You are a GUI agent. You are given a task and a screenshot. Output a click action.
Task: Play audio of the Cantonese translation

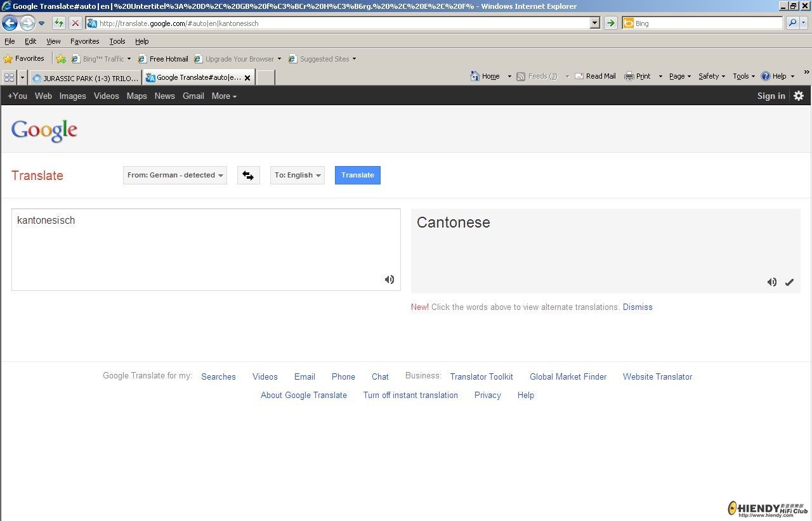(771, 282)
